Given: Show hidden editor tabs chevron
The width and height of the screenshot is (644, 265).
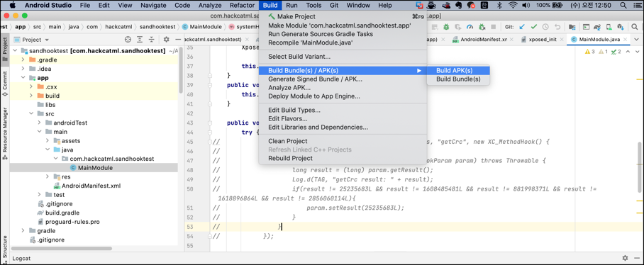Looking at the screenshot, I should 637,40.
